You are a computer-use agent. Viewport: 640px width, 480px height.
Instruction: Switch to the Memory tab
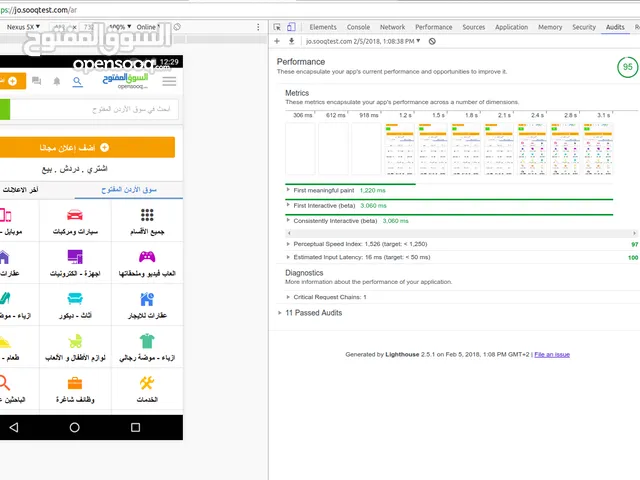click(x=550, y=27)
